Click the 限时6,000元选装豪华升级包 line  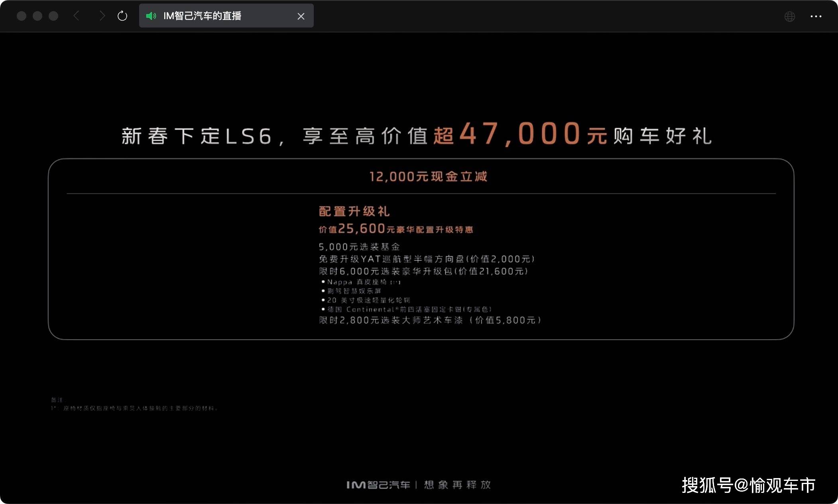(423, 272)
